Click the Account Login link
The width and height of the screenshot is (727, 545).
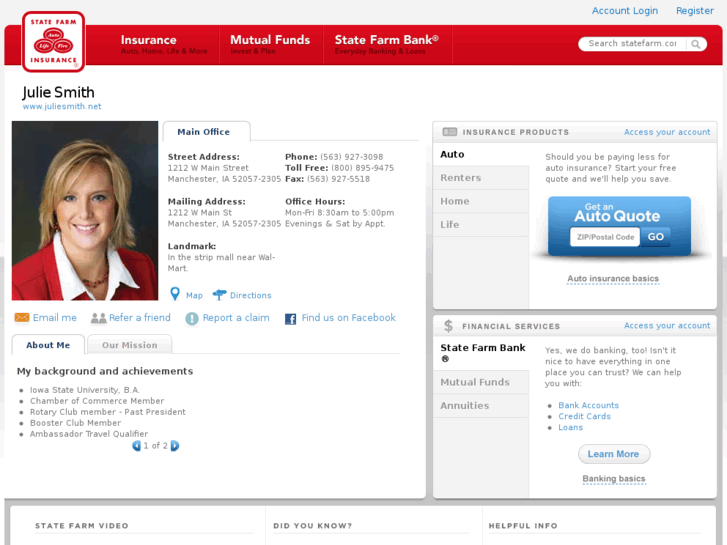[625, 11]
